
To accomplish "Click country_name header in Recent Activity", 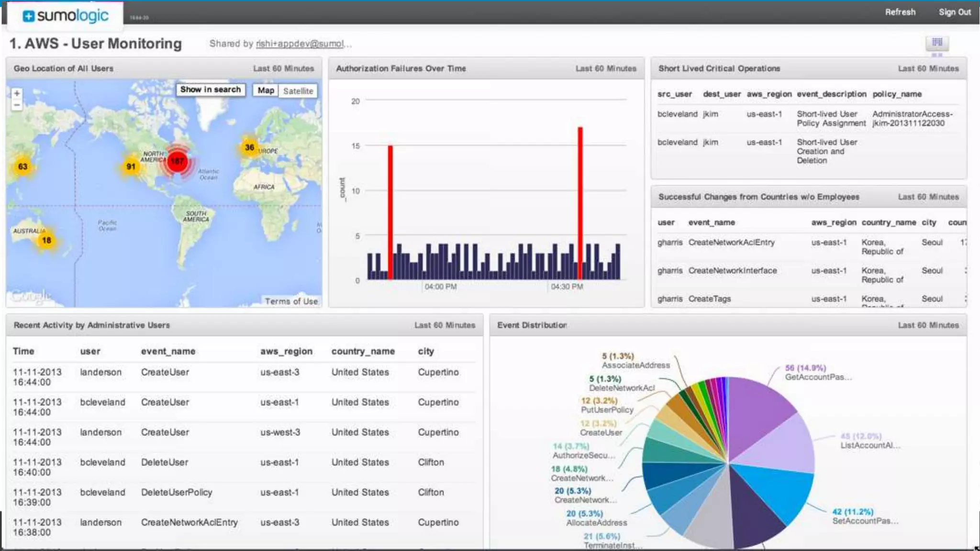I will click(363, 351).
